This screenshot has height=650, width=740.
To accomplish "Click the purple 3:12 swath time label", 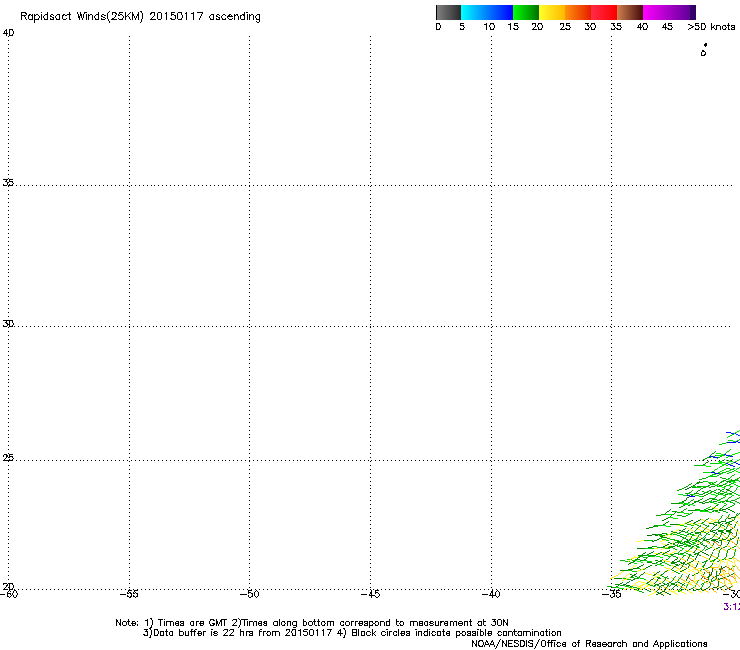I will [x=732, y=607].
